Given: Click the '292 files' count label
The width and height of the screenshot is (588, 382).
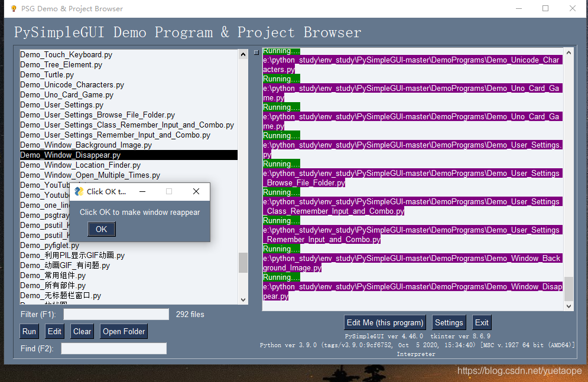Looking at the screenshot, I should (190, 315).
